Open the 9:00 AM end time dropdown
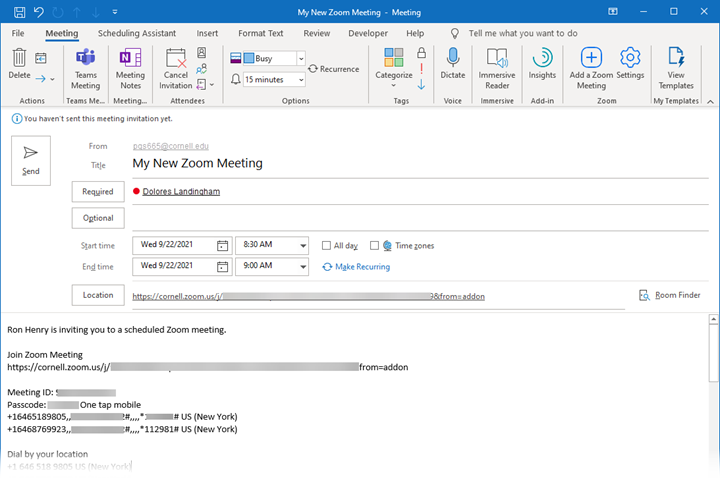The height and width of the screenshot is (479, 720). pos(303,267)
